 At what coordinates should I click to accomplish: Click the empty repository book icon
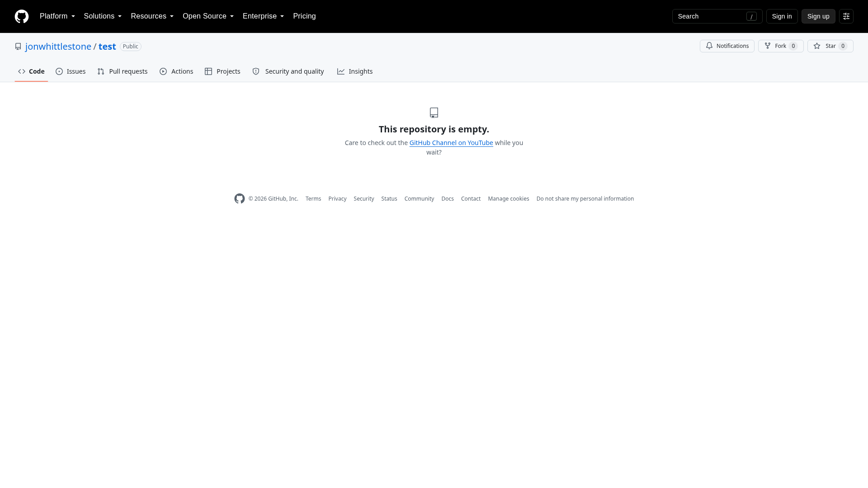[434, 113]
